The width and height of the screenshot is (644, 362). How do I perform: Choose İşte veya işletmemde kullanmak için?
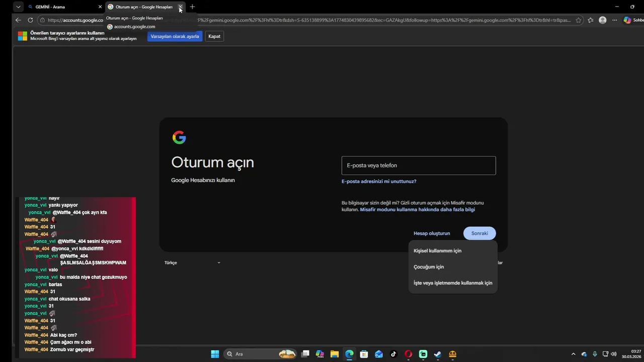(x=453, y=283)
